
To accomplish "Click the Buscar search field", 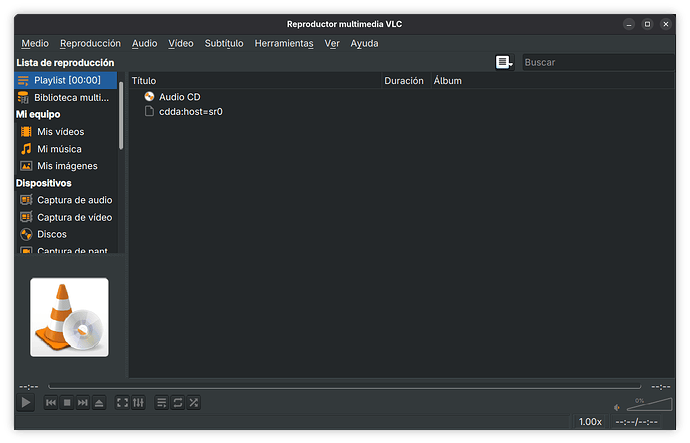I will (x=598, y=62).
